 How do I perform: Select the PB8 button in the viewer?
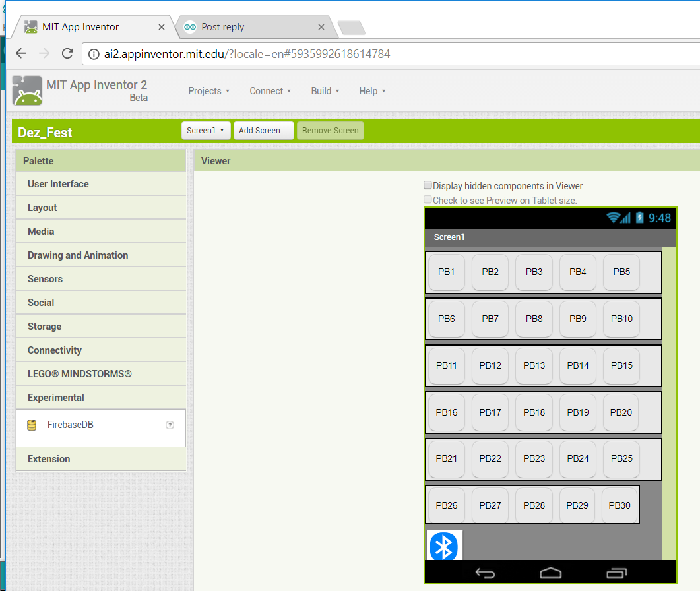pyautogui.click(x=534, y=319)
